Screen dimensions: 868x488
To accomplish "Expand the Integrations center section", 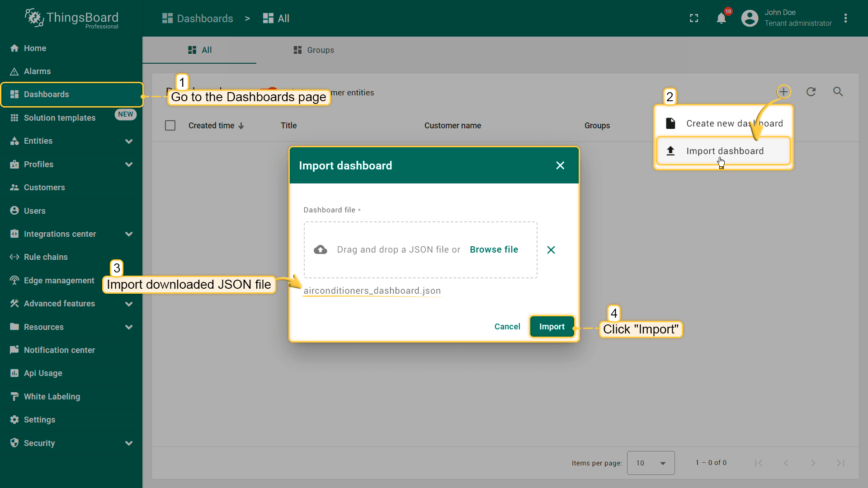I will click(x=129, y=234).
